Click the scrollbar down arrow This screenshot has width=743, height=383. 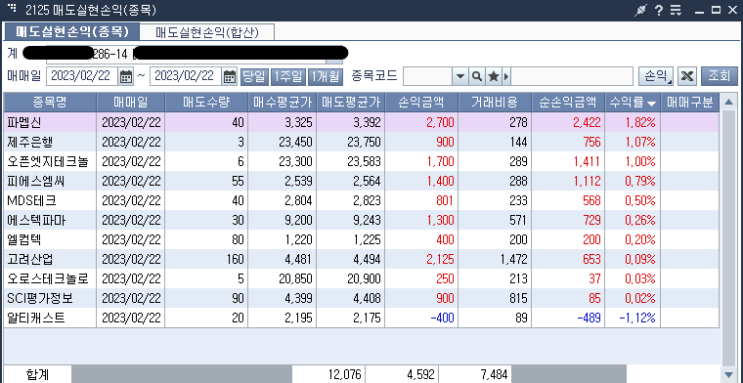728,374
